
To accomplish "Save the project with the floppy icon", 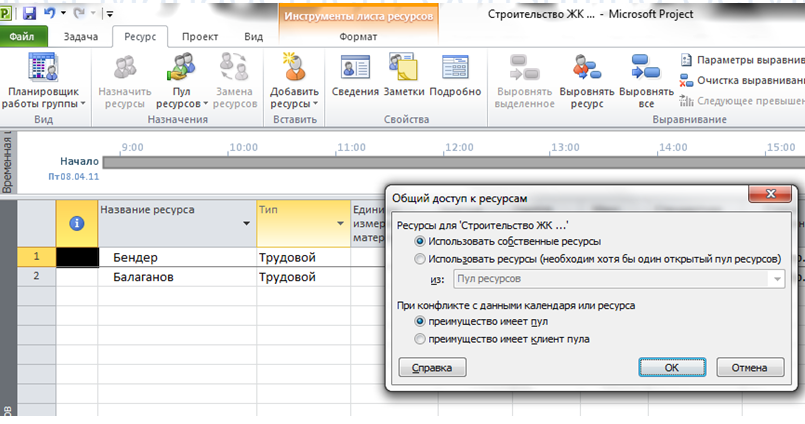I will [x=29, y=13].
